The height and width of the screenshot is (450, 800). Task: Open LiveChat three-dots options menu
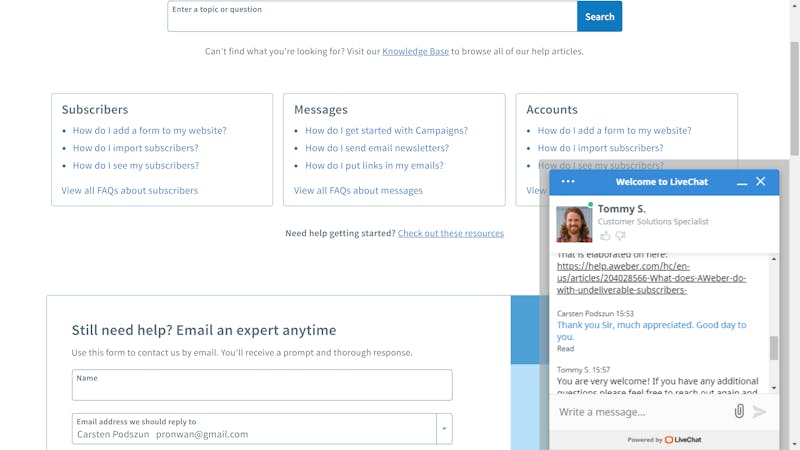click(x=568, y=181)
